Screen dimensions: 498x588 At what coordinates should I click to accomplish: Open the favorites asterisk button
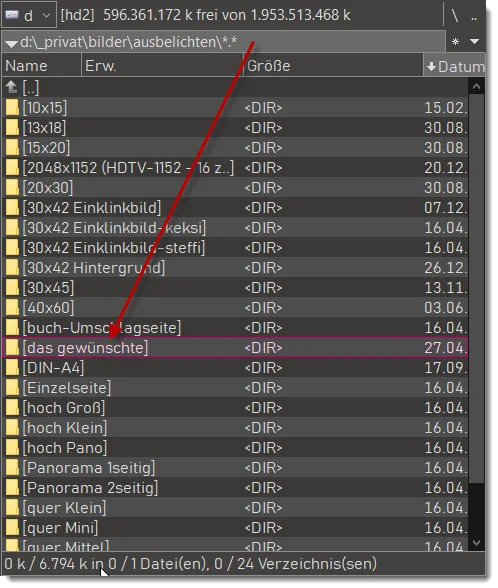click(x=455, y=41)
